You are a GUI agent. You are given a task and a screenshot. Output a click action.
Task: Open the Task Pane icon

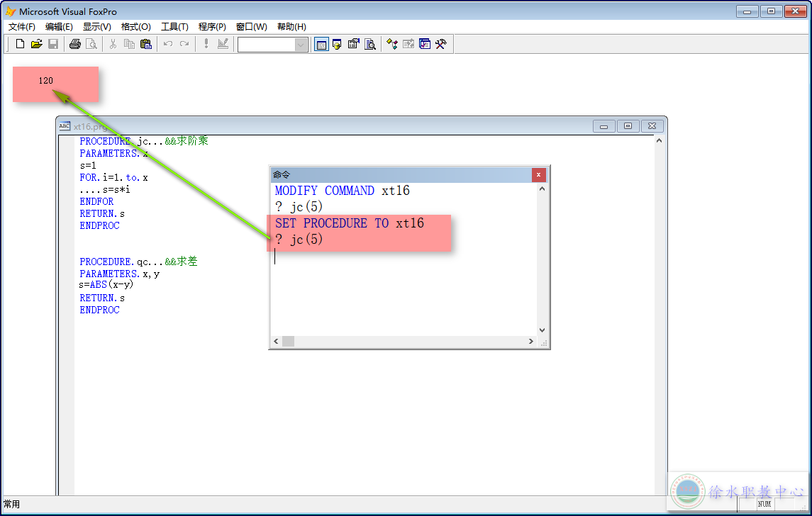tap(425, 45)
